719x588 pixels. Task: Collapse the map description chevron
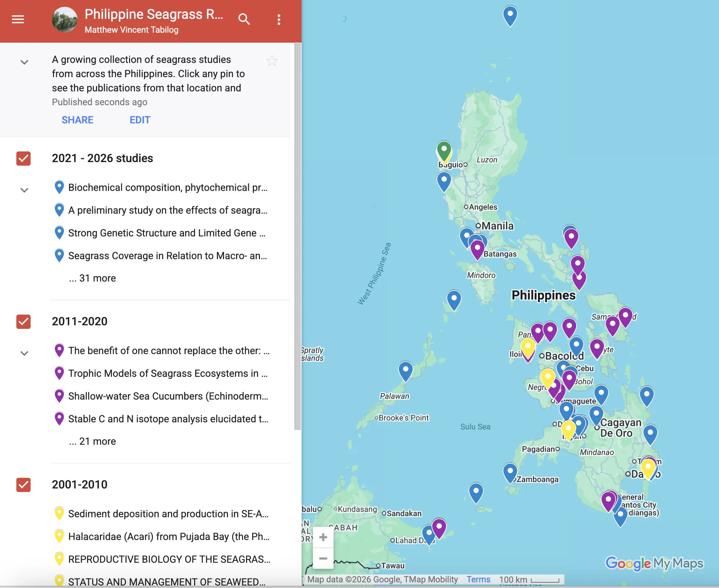(24, 62)
